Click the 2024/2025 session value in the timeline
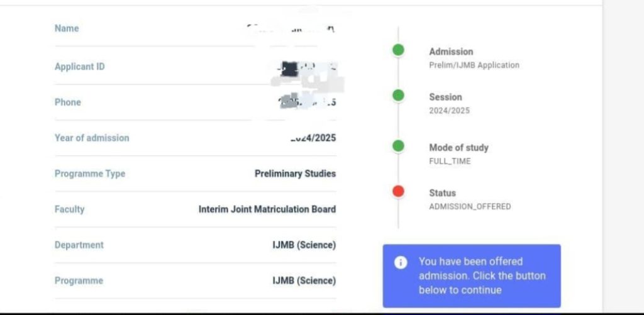 pyautogui.click(x=449, y=111)
